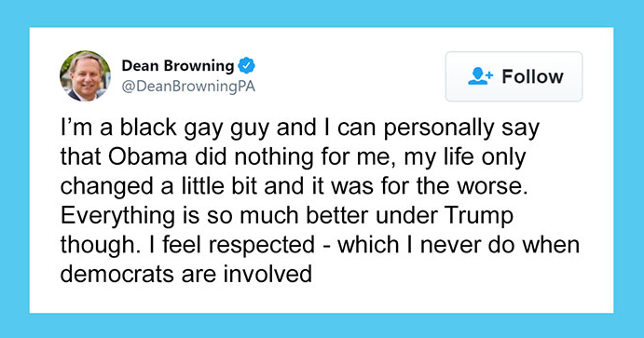Image resolution: width=644 pixels, height=338 pixels.
Task: Click the word "involved" ending the tweet
Action: [267, 274]
